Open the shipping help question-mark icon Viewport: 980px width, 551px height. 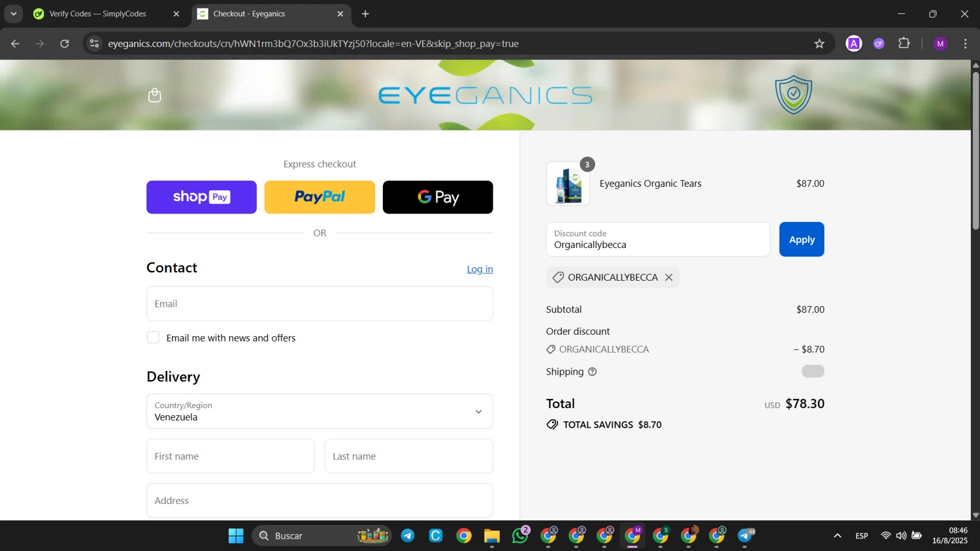coord(593,372)
